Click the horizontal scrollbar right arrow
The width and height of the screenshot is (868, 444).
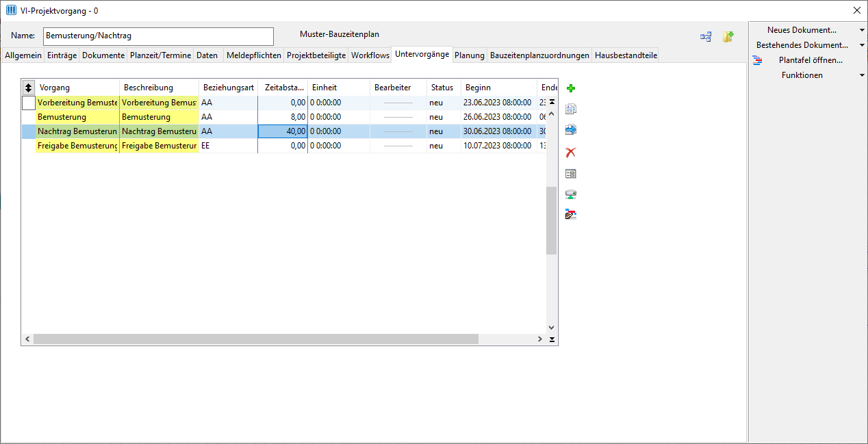point(540,339)
